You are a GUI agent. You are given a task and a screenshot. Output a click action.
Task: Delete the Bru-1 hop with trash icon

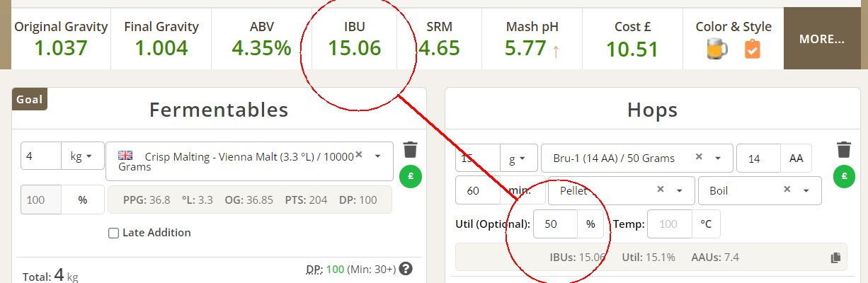(x=843, y=150)
